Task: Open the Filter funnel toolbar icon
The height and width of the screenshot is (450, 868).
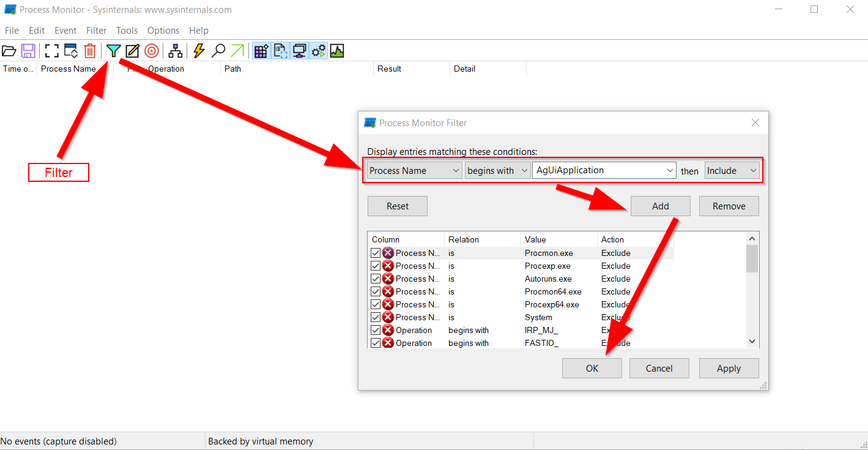Action: coord(113,51)
